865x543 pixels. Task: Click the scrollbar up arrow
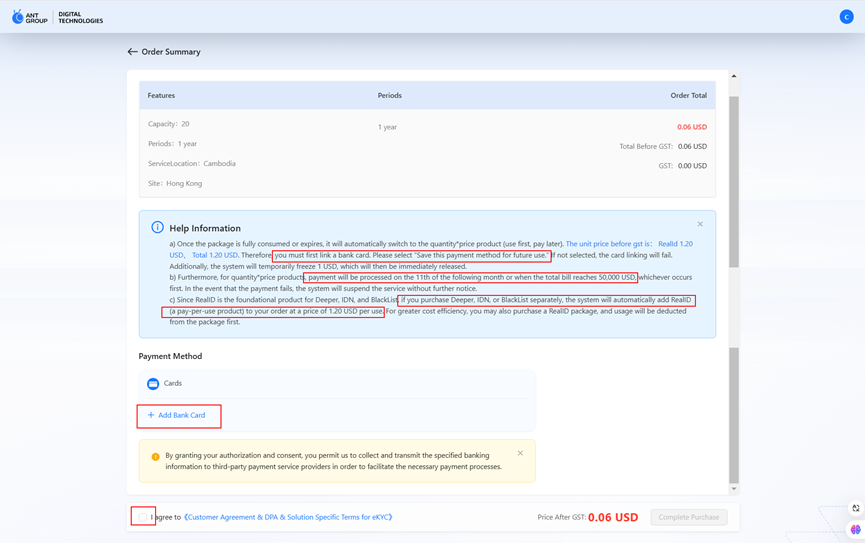734,76
